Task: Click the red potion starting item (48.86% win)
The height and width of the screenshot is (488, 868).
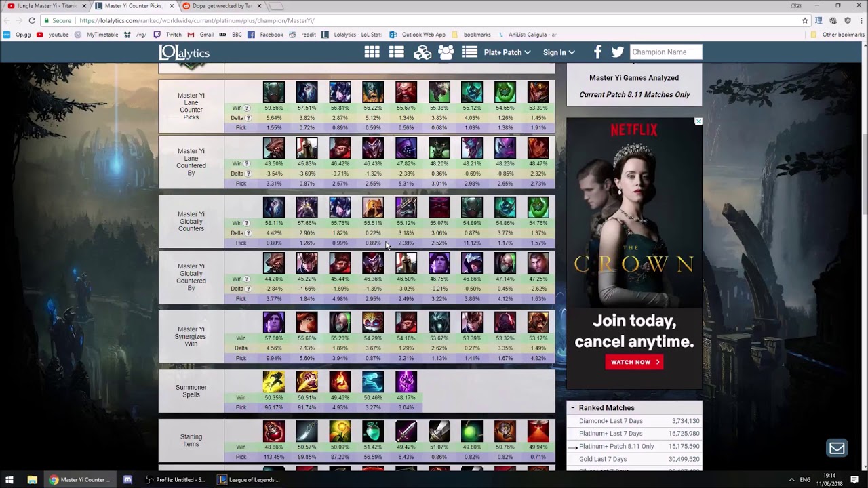Action: pyautogui.click(x=274, y=431)
